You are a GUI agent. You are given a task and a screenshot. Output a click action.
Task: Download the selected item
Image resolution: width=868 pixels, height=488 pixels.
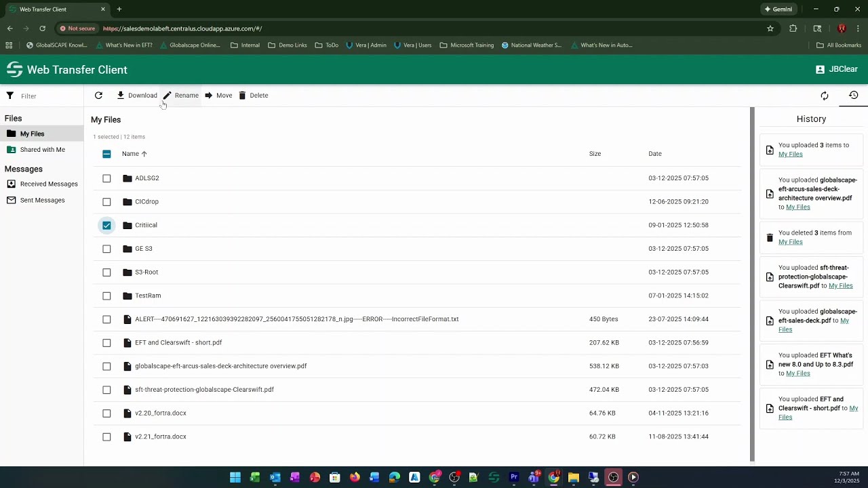click(136, 96)
